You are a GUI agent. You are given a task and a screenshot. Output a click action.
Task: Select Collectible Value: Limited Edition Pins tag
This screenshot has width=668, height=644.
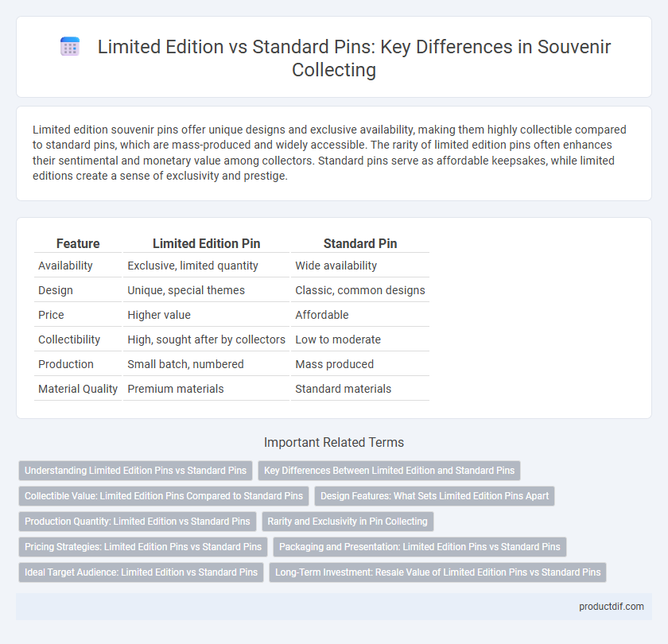(164, 496)
